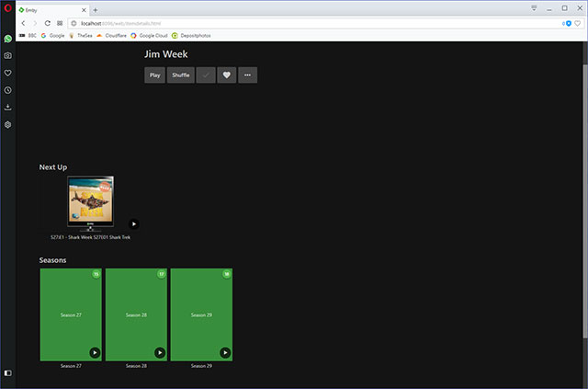This screenshot has width=588, height=389.
Task: Click the address bar showing localhost
Action: point(315,23)
